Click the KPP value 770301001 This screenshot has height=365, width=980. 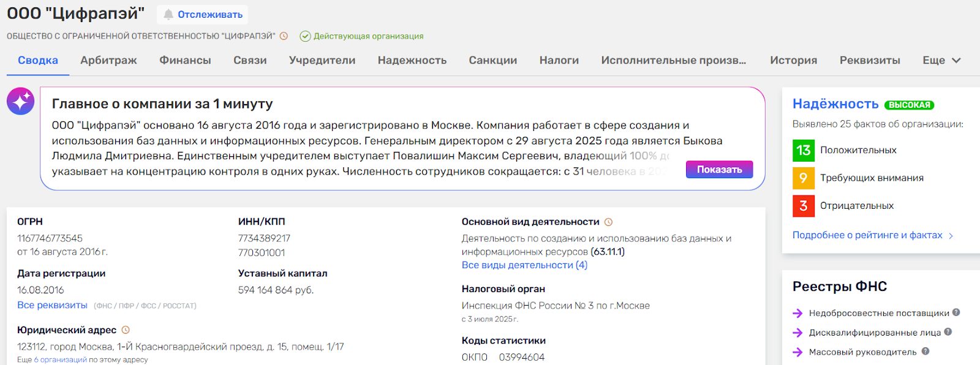coord(262,252)
